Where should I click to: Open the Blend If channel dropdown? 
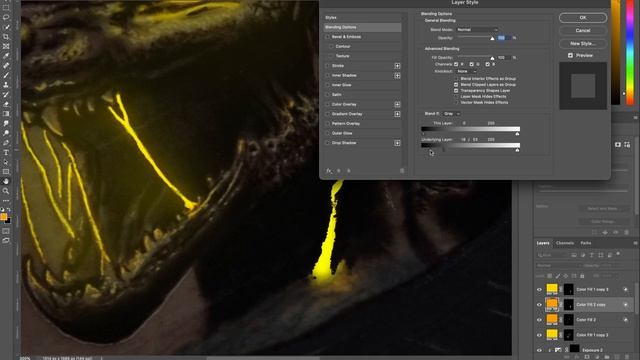coord(452,113)
